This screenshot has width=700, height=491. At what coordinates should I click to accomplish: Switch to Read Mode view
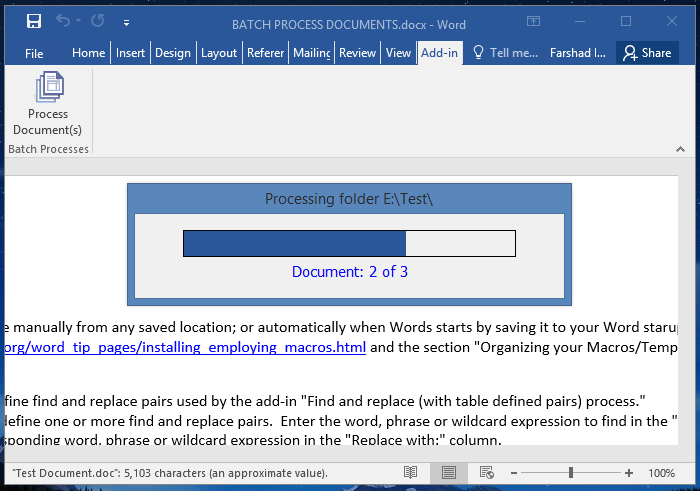(x=411, y=472)
